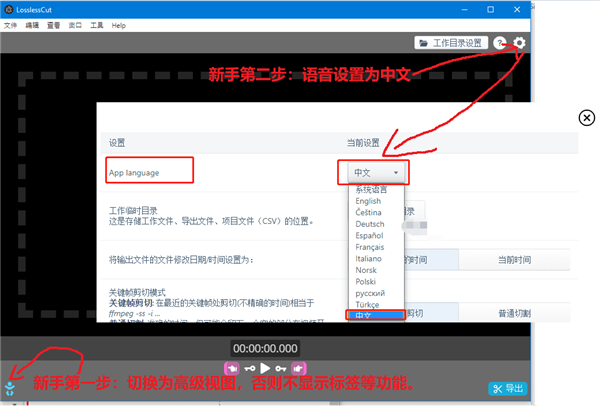The height and width of the screenshot is (411, 600).
Task: Select Italiano in language list
Action: (368, 259)
